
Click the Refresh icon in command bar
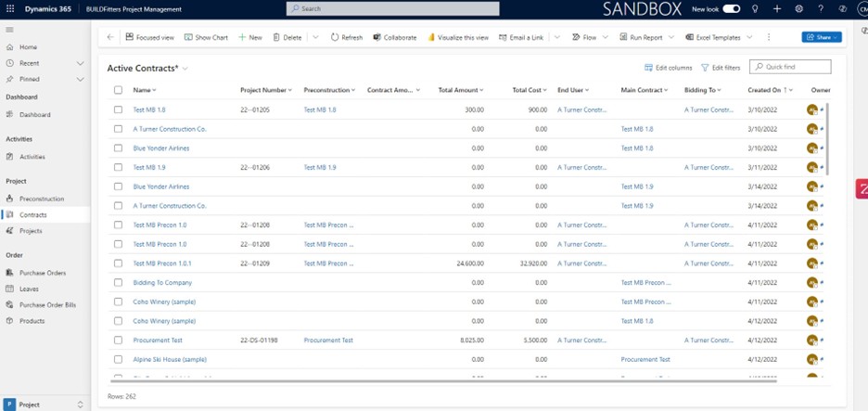335,37
